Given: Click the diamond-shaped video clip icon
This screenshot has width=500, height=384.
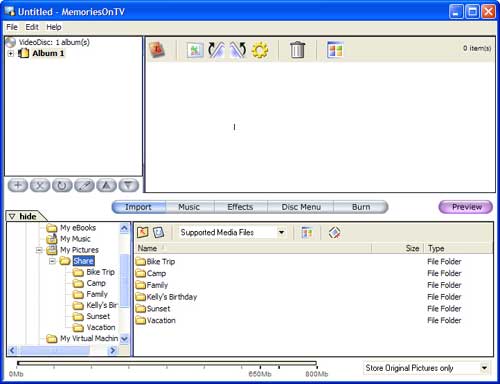Looking at the screenshot, I should [334, 232].
